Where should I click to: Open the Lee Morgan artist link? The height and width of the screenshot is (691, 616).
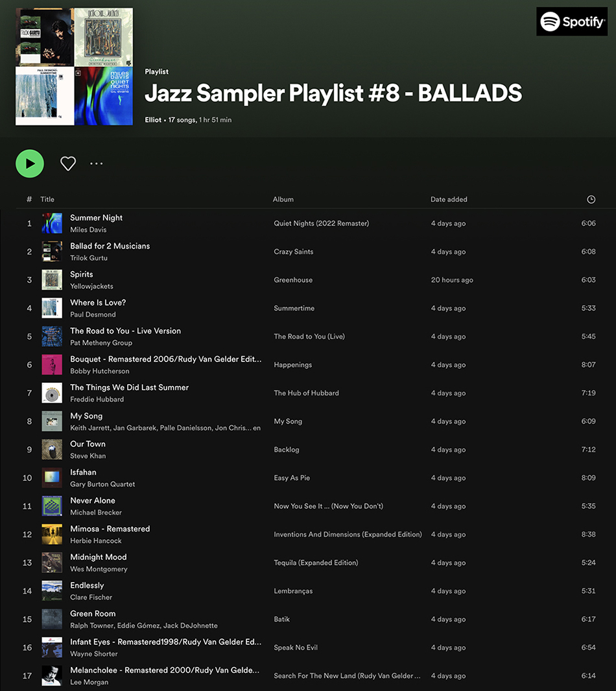tap(89, 682)
